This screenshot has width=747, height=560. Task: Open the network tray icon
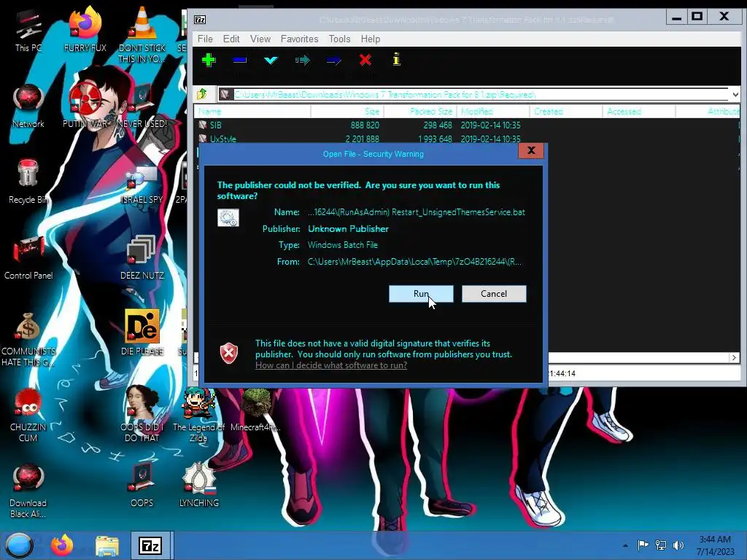point(660,545)
